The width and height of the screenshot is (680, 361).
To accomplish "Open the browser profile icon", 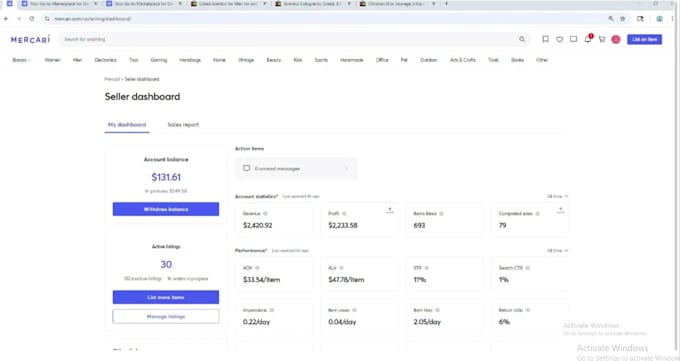I will [x=659, y=19].
